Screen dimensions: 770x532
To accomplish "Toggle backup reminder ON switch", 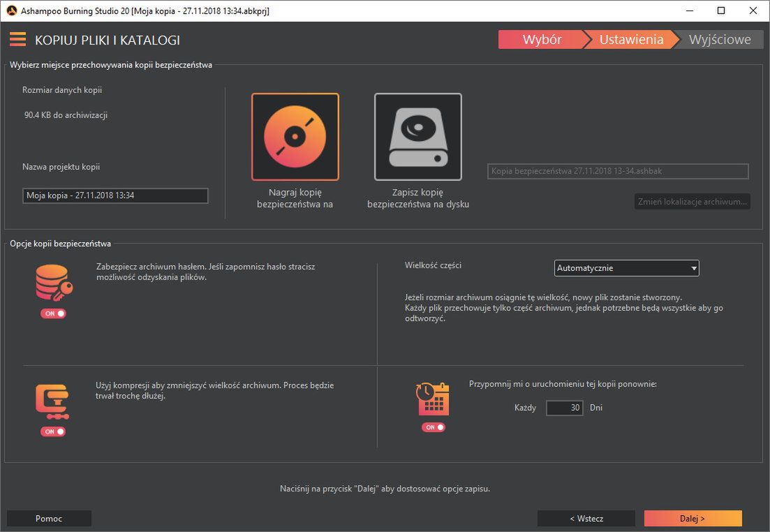I will click(433, 427).
